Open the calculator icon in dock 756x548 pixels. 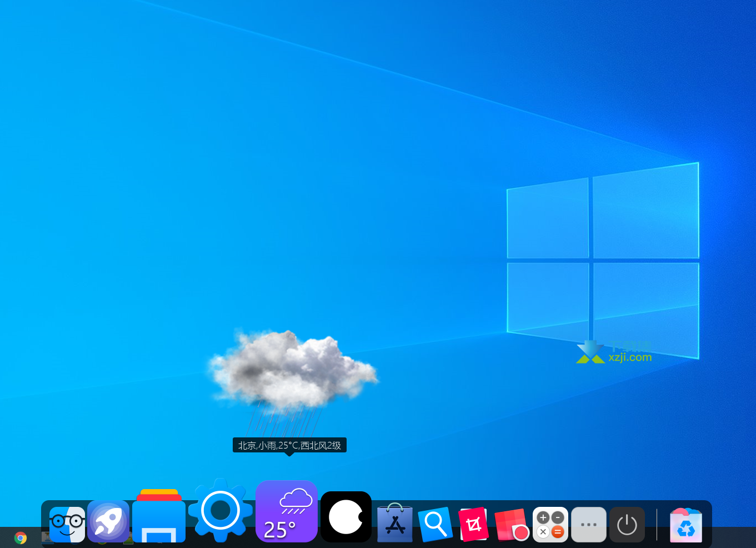[550, 525]
